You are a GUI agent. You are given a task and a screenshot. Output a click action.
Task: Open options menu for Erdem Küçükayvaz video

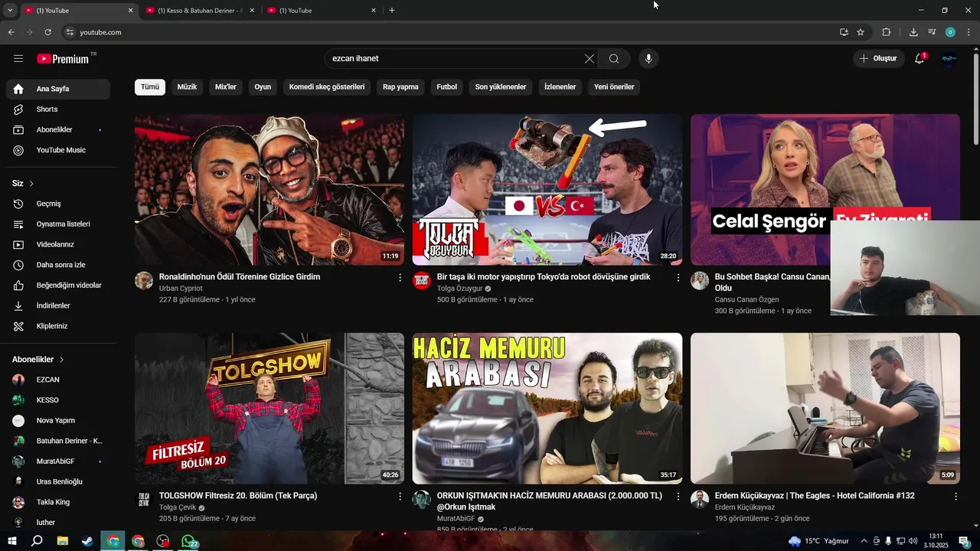point(955,497)
